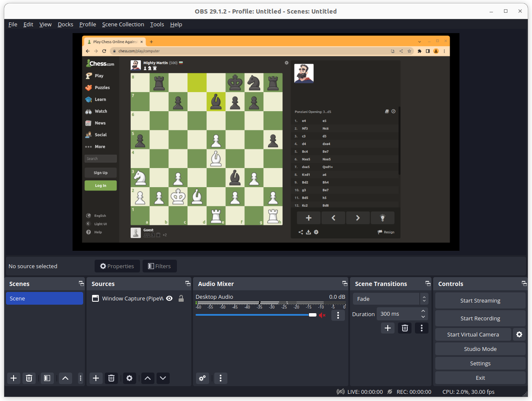Click the LIVE: 00:00:00 status text
The height and width of the screenshot is (401, 532).
[x=365, y=392]
